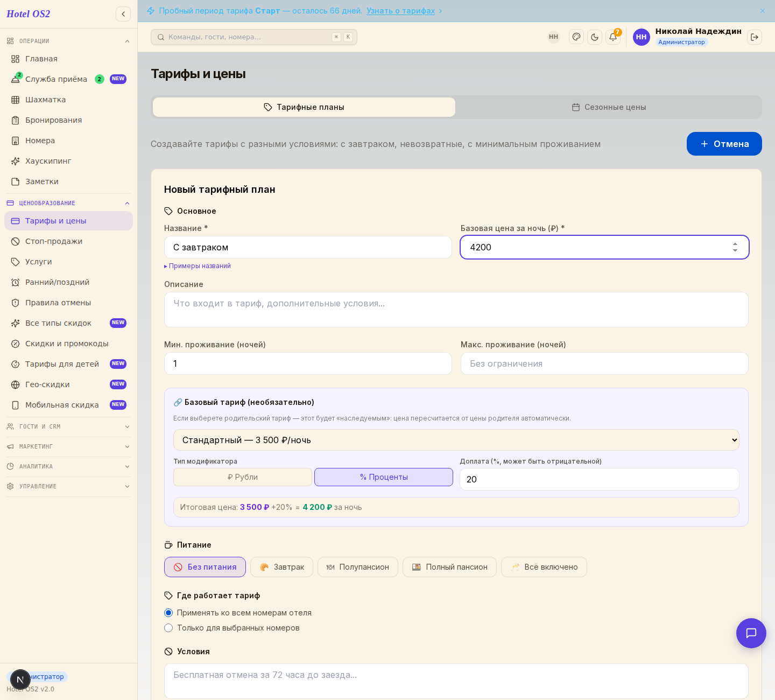Click the black N avatar at bottom
This screenshot has width=775, height=700.
[20, 680]
